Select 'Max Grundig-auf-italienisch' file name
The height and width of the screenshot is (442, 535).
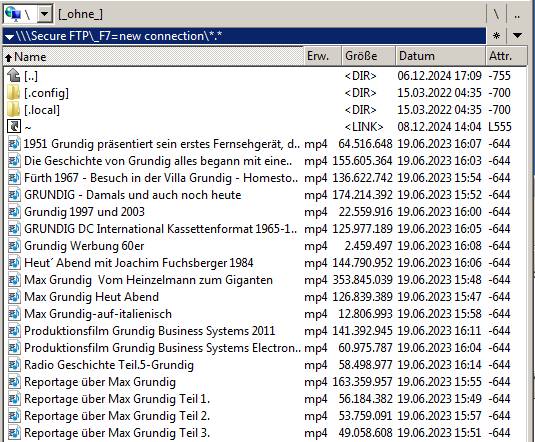click(98, 314)
